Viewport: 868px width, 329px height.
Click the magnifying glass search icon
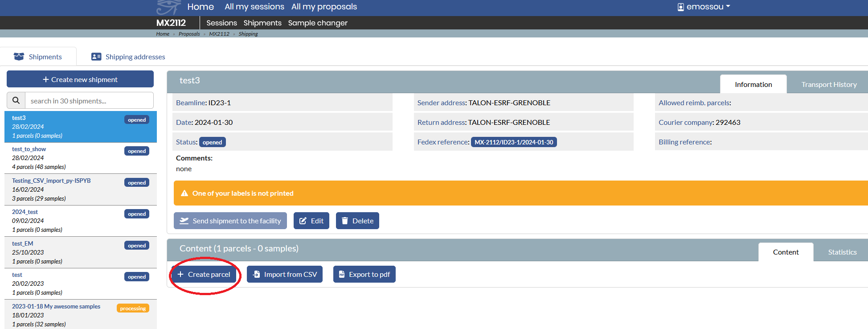[x=16, y=101]
